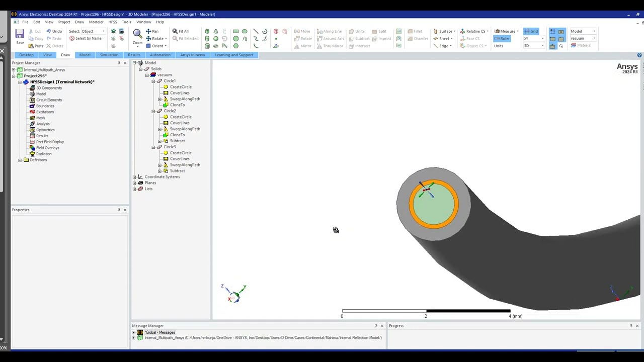Screen dimensions: 644x362
Task: Collapse the Circle1 node
Action: (153, 81)
